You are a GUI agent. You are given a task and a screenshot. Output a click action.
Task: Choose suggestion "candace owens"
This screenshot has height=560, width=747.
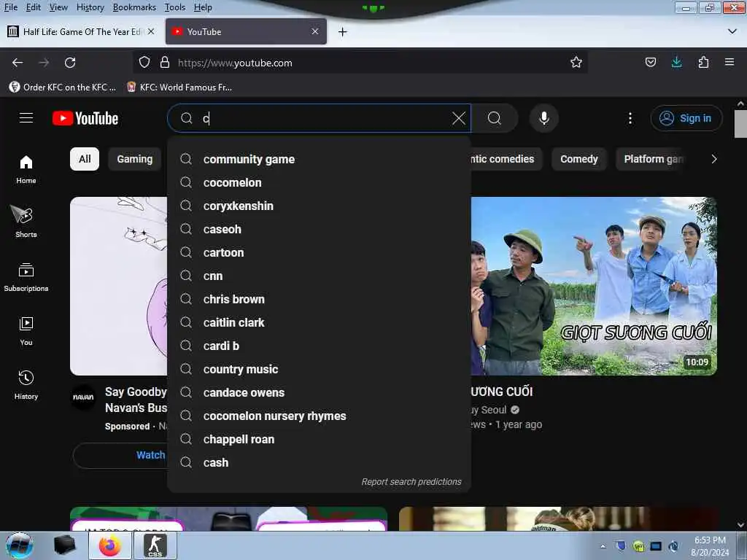coord(319,392)
